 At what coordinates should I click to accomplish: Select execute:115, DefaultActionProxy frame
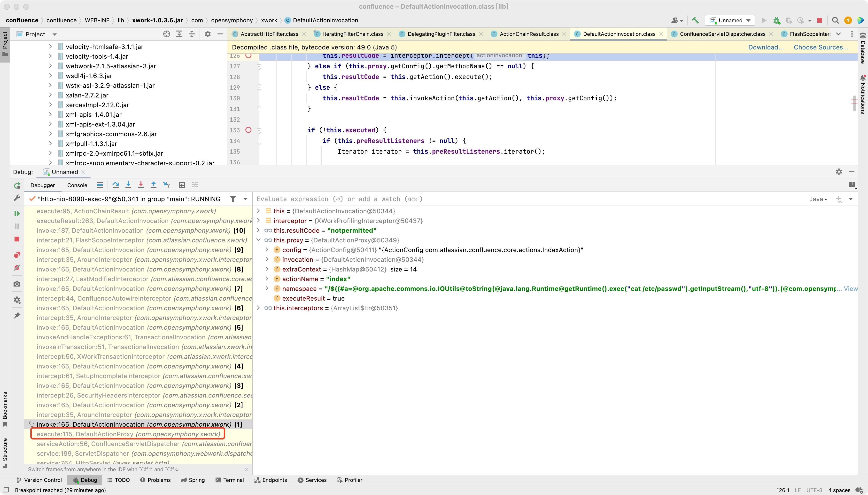click(128, 434)
